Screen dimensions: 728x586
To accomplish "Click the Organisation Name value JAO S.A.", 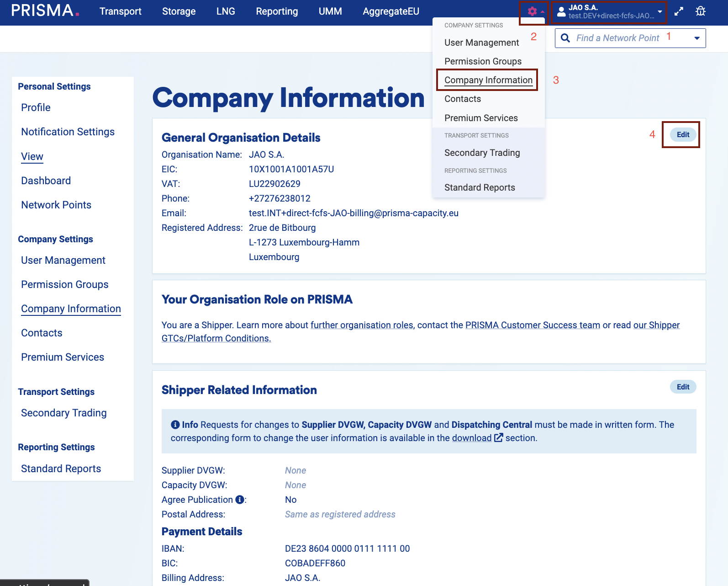I will pos(266,154).
